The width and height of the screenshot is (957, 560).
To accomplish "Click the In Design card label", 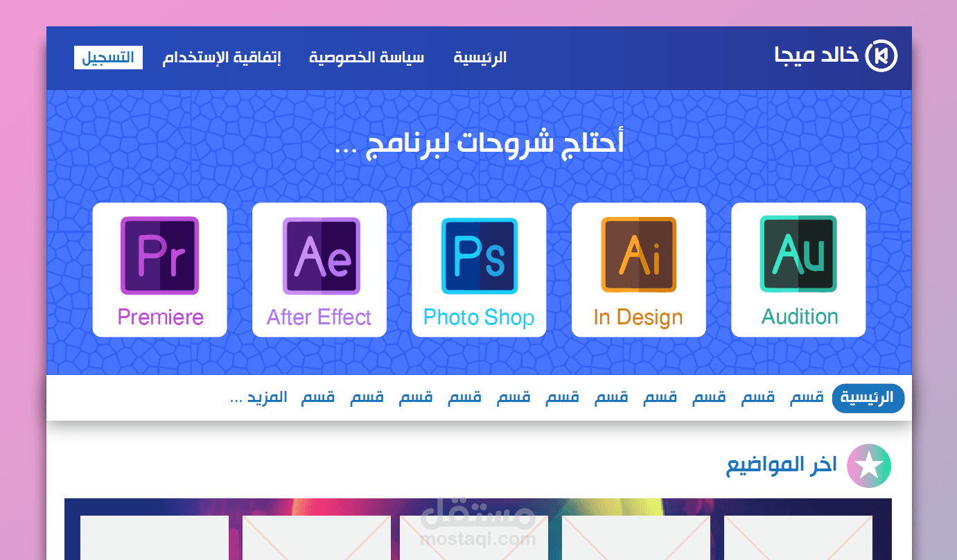I will coord(638,317).
